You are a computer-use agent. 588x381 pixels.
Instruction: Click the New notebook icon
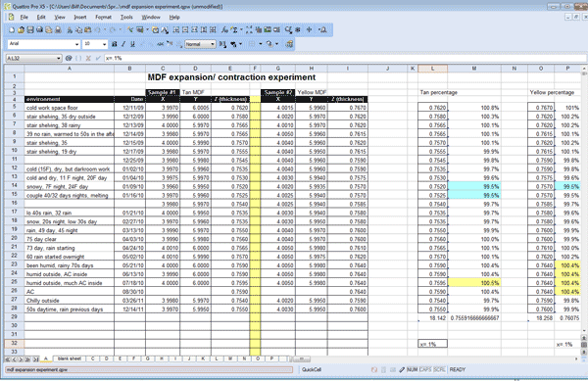pyautogui.click(x=12, y=30)
